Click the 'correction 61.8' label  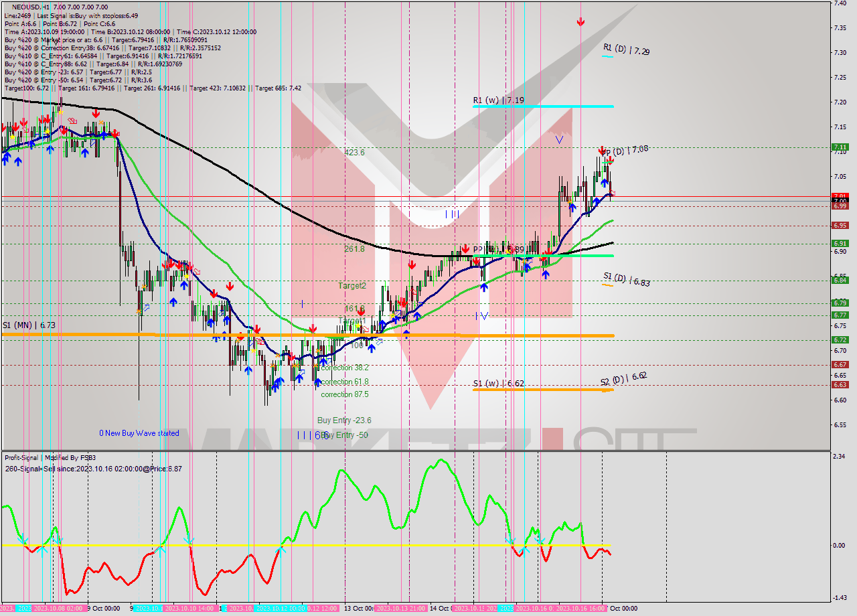click(345, 381)
